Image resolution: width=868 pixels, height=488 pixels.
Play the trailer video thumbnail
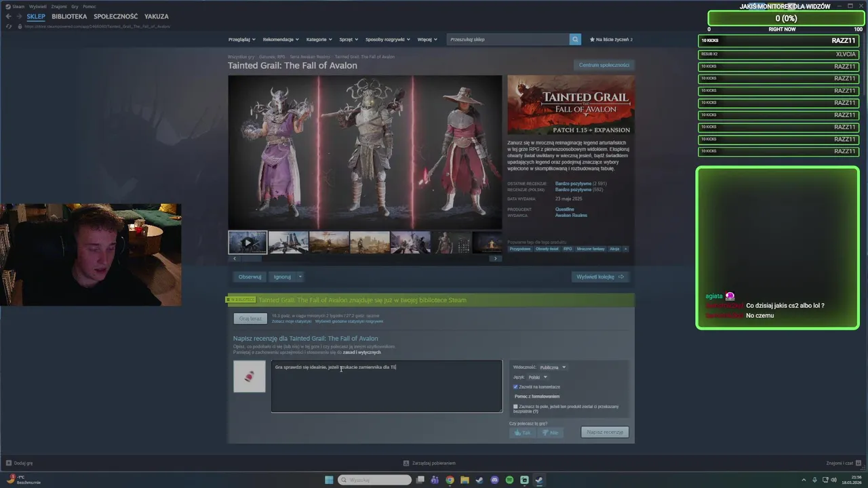(x=248, y=242)
